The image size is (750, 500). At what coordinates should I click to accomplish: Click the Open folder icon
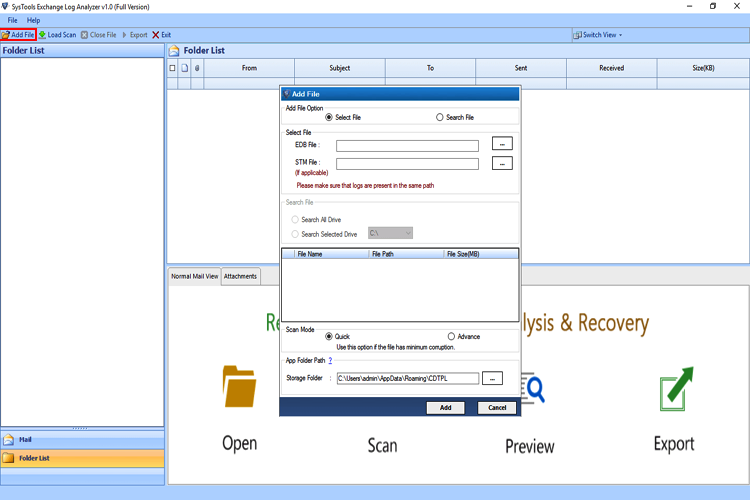tap(239, 387)
